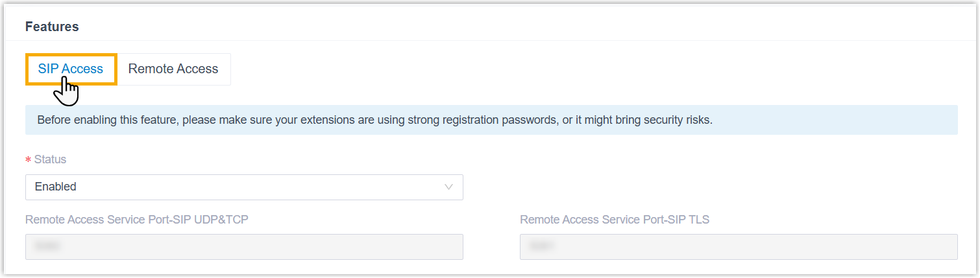Click the blurred port number in TLS field

coord(543,247)
